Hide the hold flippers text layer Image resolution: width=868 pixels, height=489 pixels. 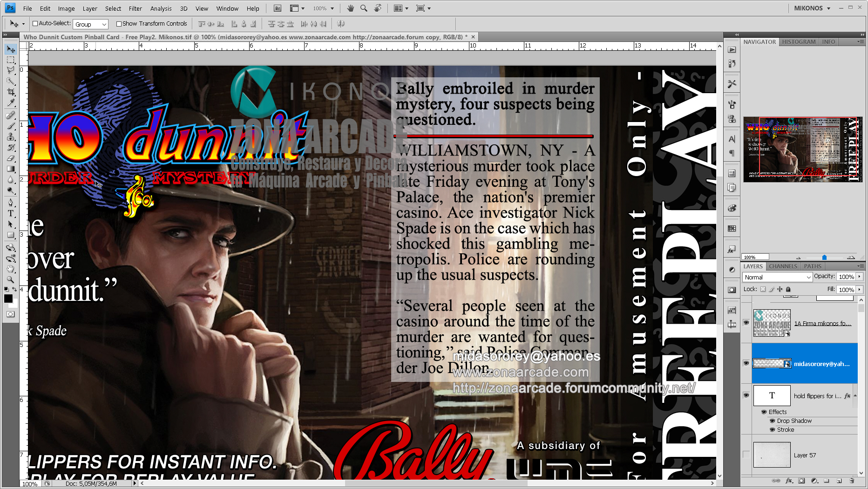[x=746, y=395]
